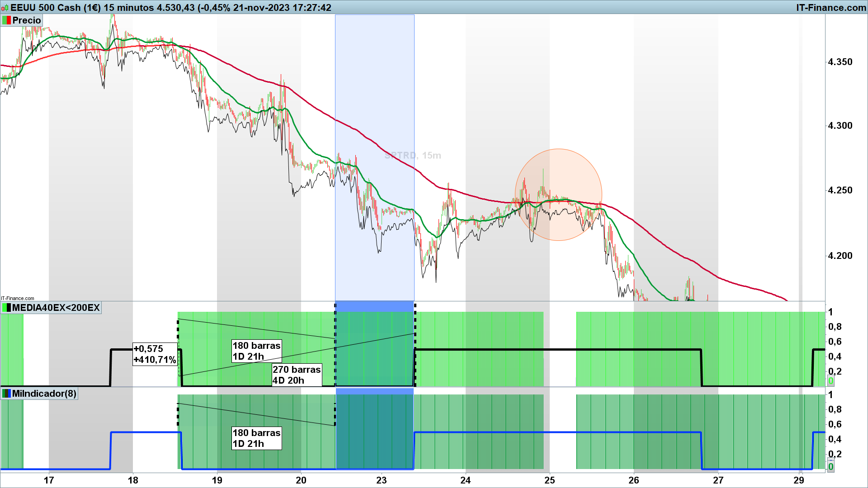Viewport: 868px width, 488px height.
Task: Click 180 barras label in MiIndicador panel
Action: pos(256,438)
